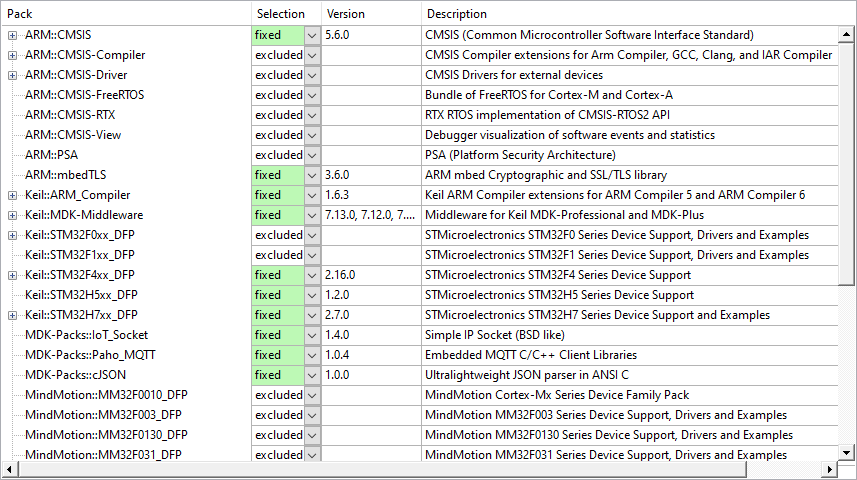The height and width of the screenshot is (480, 857).
Task: Click the vertical scrollbar down arrow
Action: [846, 452]
